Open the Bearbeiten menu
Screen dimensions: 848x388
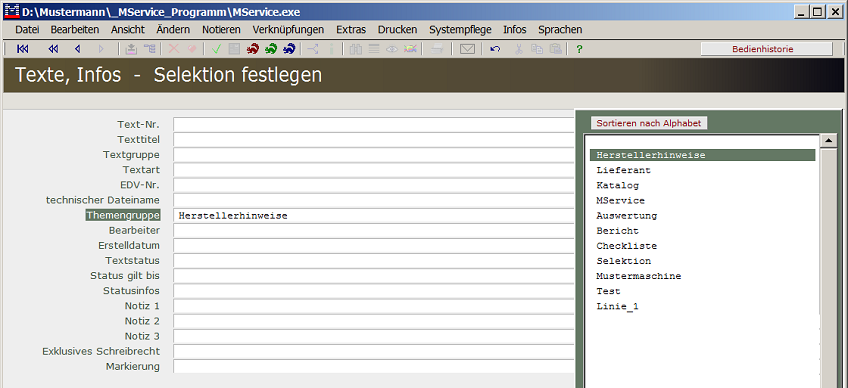75,30
